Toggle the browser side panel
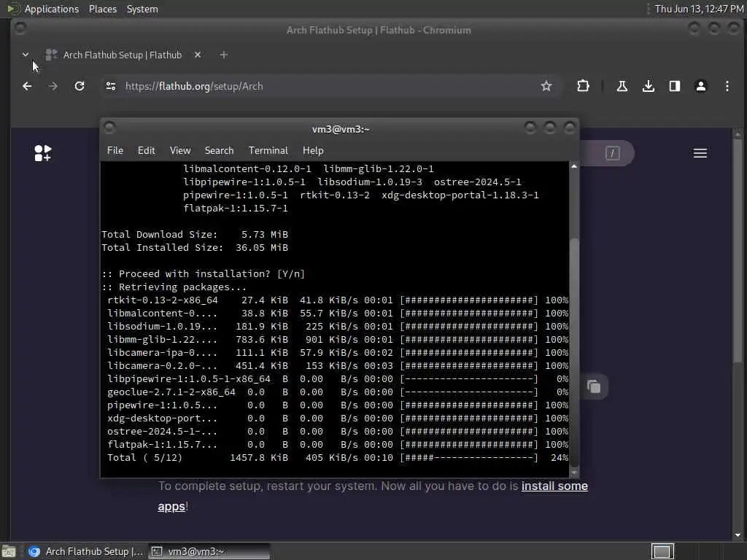Viewport: 747px width, 560px height. (x=675, y=86)
